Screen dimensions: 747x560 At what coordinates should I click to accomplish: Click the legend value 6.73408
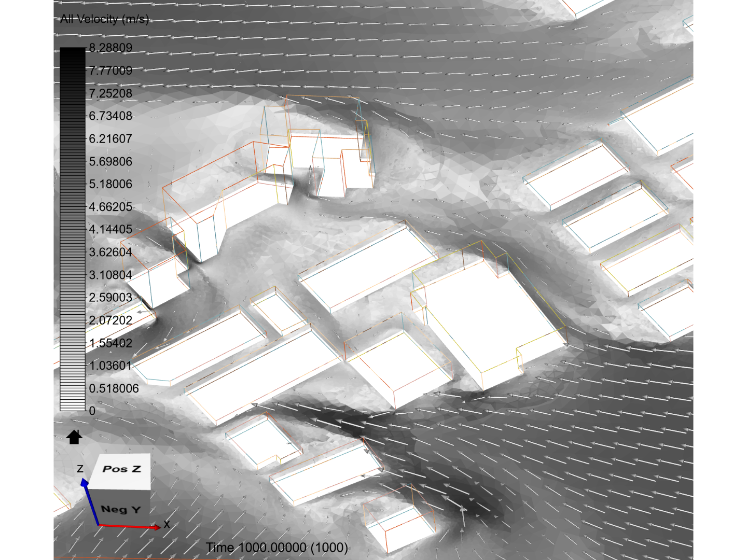pos(110,116)
